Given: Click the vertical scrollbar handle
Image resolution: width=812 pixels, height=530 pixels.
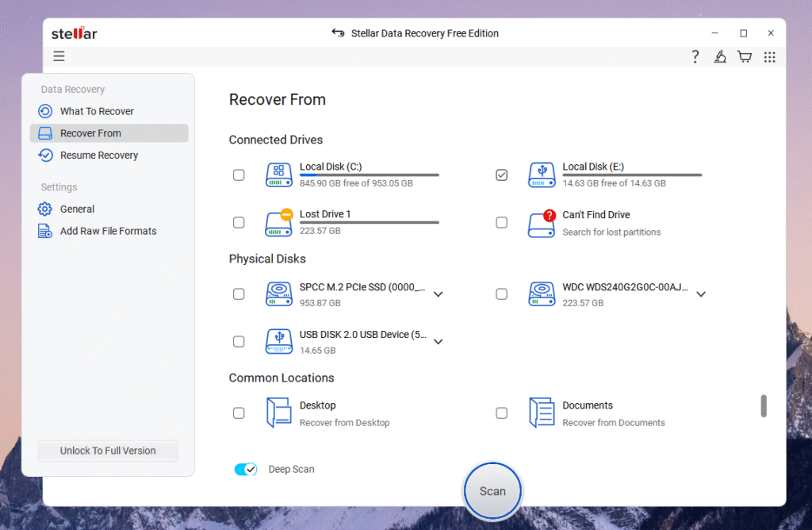Looking at the screenshot, I should click(764, 405).
